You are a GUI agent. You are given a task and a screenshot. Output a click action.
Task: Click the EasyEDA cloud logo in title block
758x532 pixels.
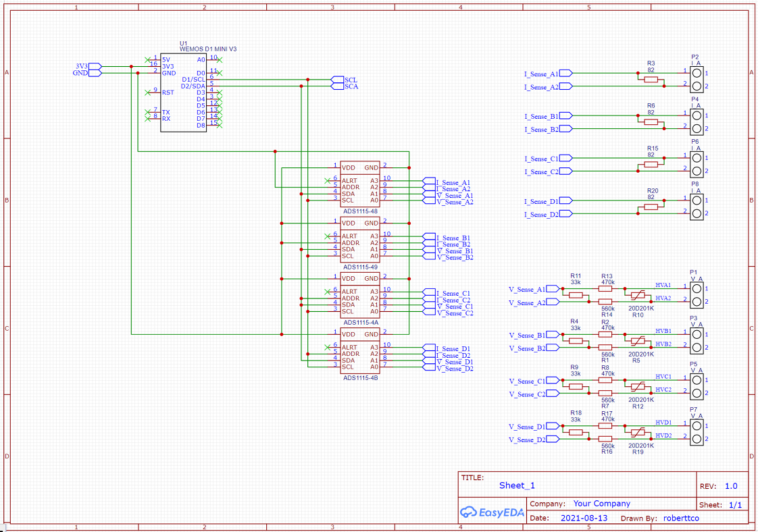click(x=492, y=513)
